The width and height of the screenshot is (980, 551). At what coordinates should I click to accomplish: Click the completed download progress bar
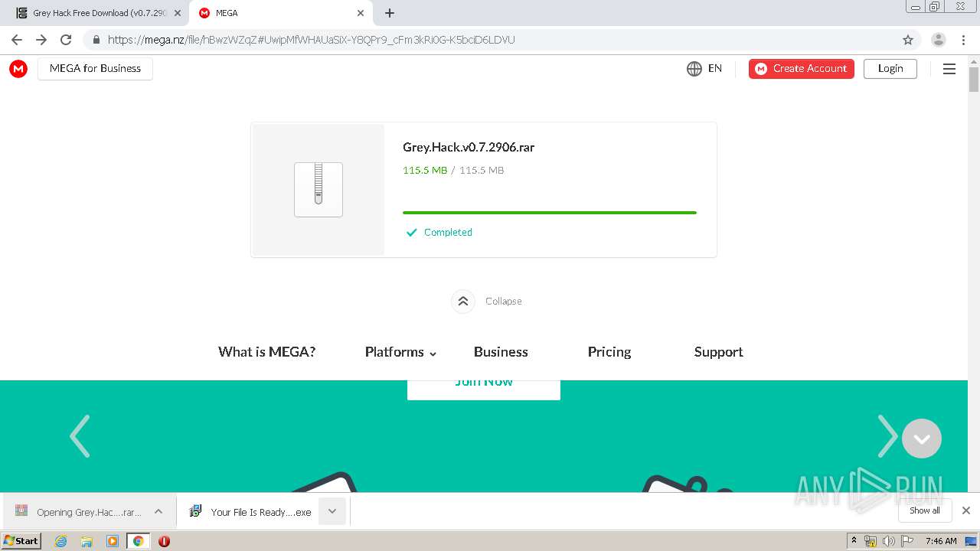(x=550, y=213)
